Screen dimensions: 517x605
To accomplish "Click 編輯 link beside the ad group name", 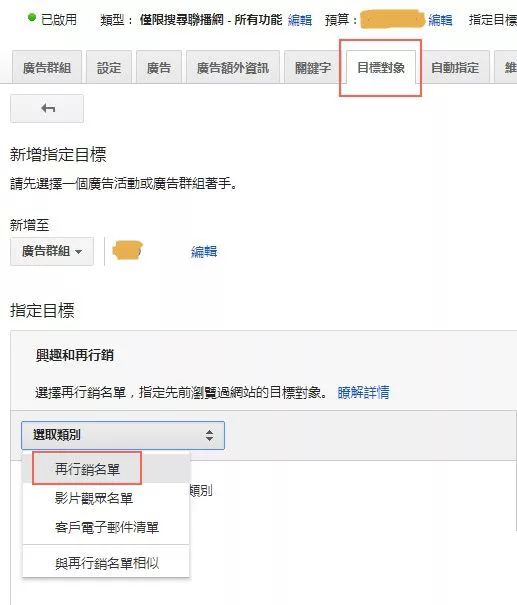I will [x=204, y=252].
